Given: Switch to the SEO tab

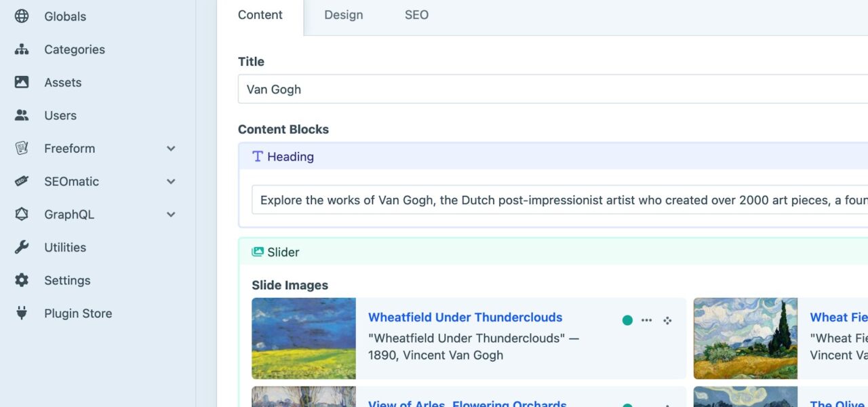Looking at the screenshot, I should coord(416,15).
